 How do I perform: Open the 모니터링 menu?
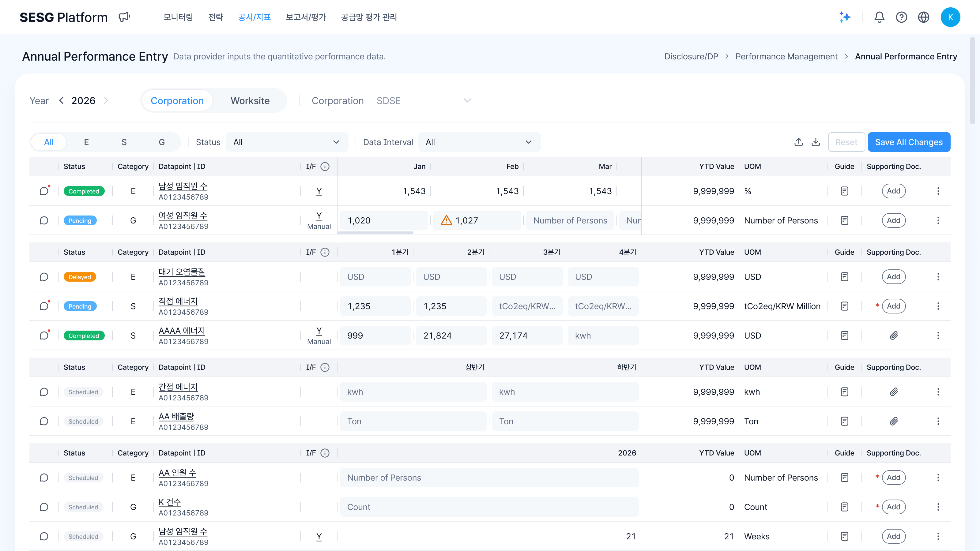pyautogui.click(x=178, y=17)
